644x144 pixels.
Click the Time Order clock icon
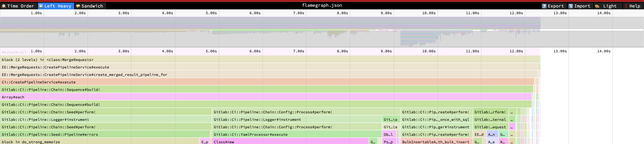point(4,6)
